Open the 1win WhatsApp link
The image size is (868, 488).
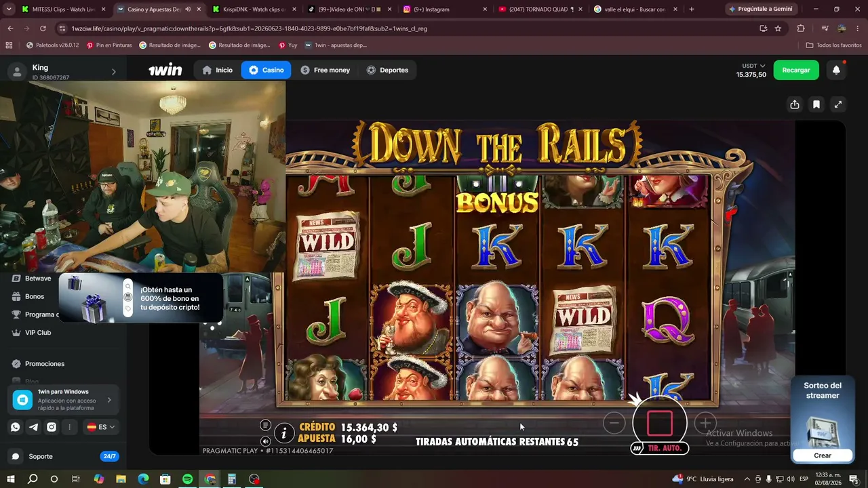(x=16, y=427)
